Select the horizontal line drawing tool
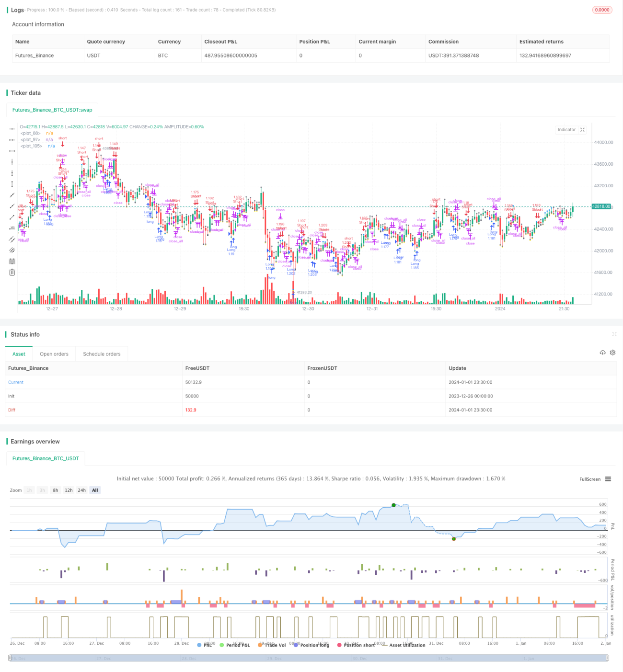This screenshot has height=672, width=623. (12, 129)
